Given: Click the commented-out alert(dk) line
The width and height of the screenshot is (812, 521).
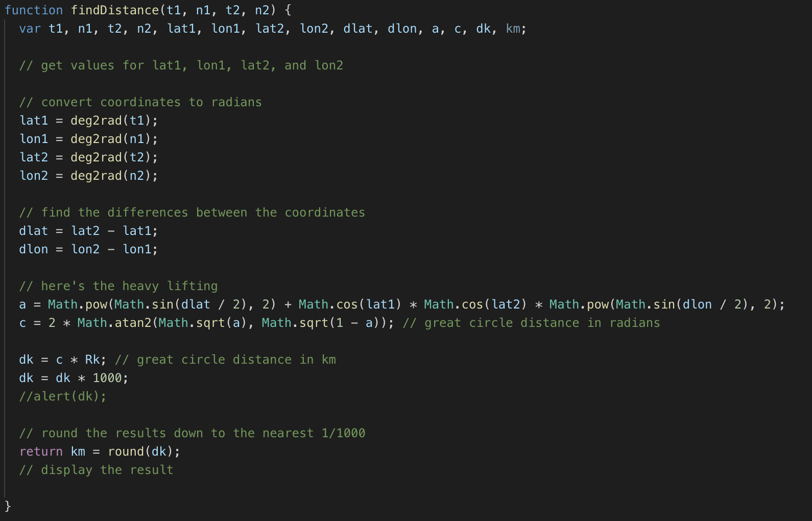Looking at the screenshot, I should coord(63,396).
